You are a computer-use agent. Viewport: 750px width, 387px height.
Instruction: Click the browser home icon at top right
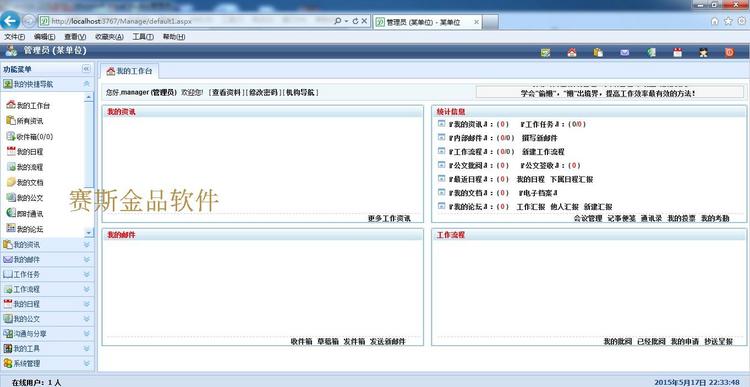pos(715,21)
